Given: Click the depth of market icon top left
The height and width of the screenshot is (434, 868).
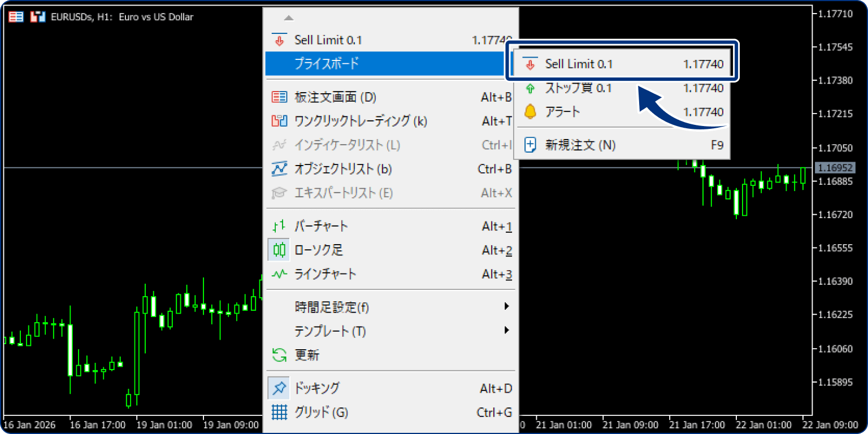Looking at the screenshot, I should 15,16.
